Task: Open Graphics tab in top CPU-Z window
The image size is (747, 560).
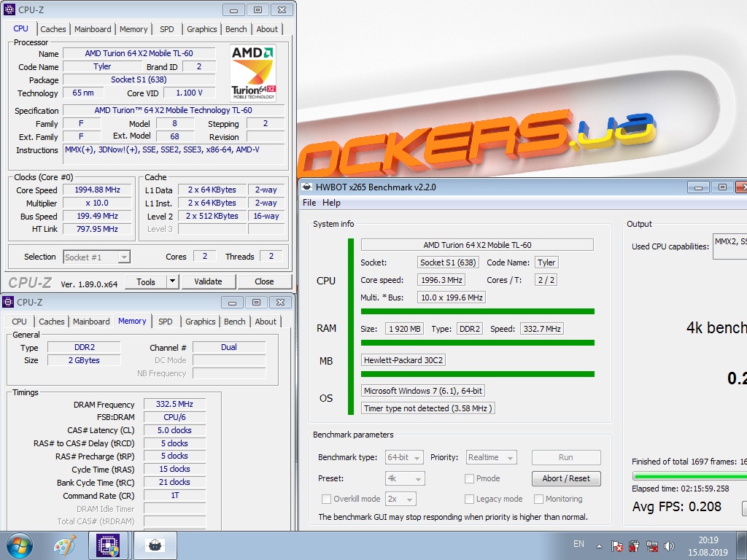Action: tap(201, 29)
